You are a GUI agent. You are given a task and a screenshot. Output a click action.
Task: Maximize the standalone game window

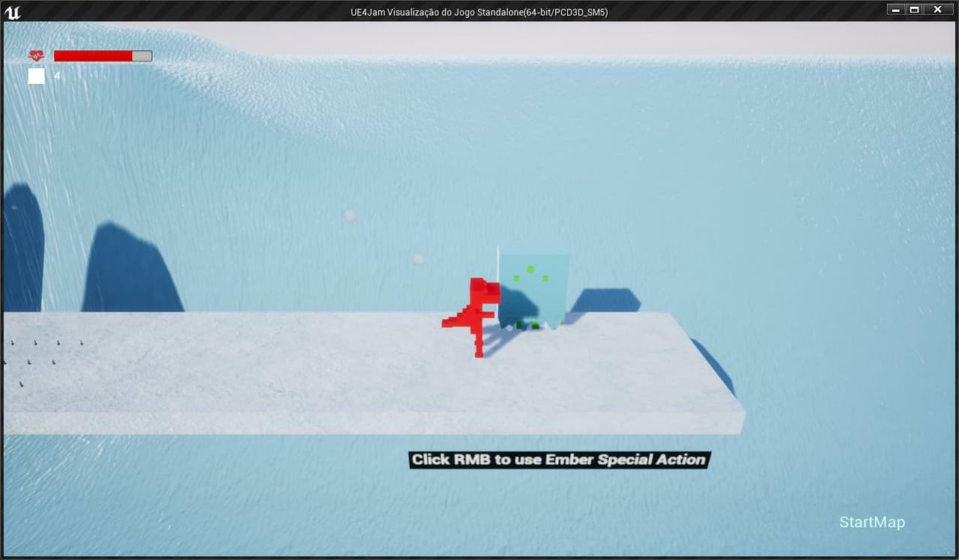[x=914, y=9]
